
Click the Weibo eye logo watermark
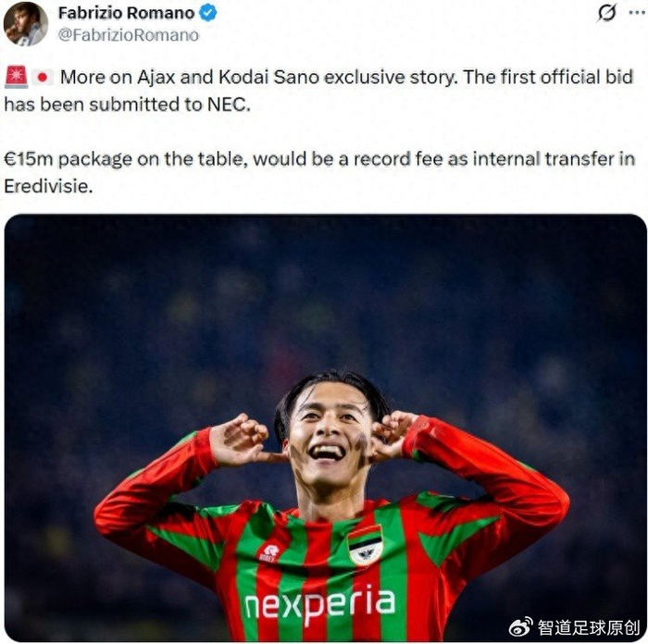click(x=520, y=627)
